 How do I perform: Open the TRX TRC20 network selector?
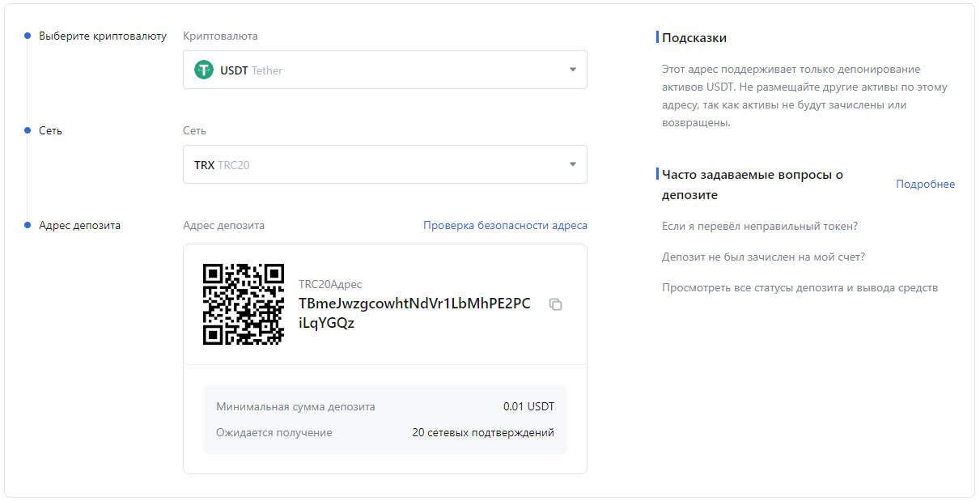point(384,164)
